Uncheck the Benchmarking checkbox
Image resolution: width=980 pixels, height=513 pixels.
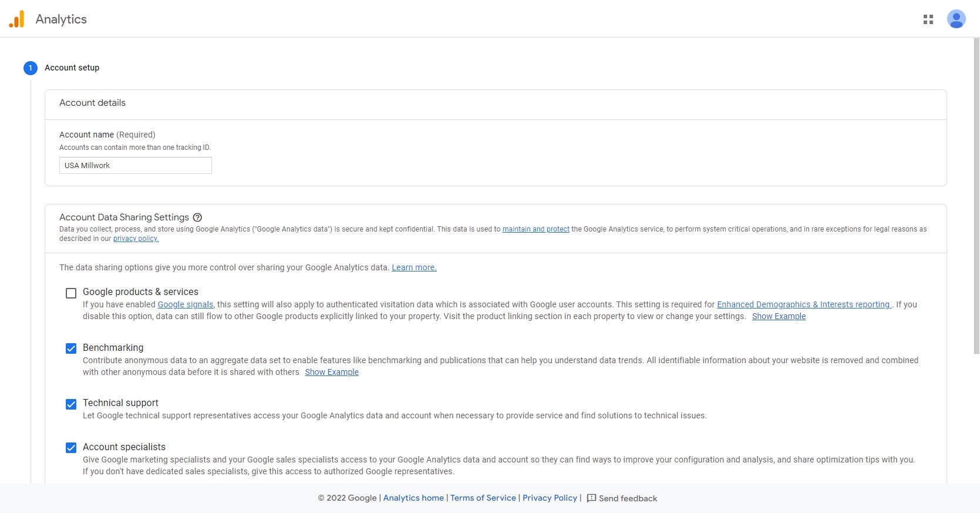[71, 348]
